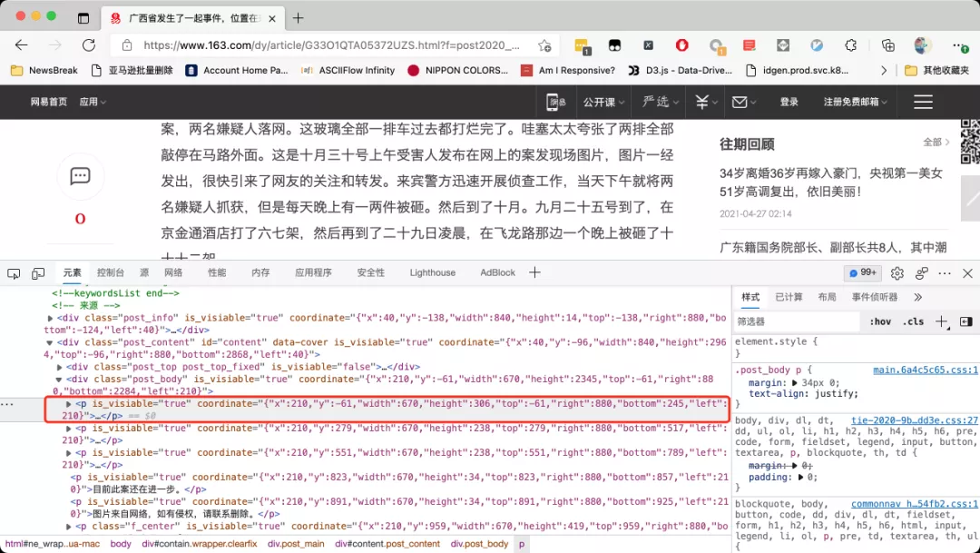
Task: Open the NewsBreak bookmark
Action: point(44,70)
